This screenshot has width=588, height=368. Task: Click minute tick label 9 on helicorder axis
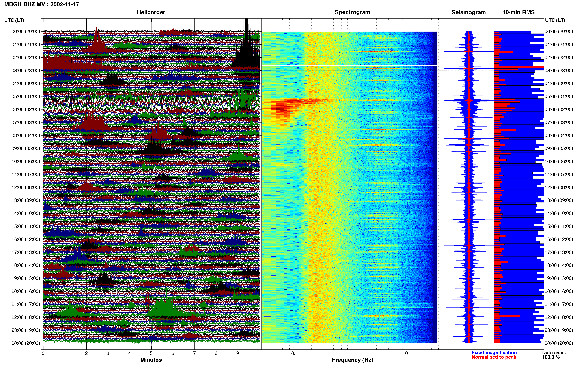[x=238, y=353]
